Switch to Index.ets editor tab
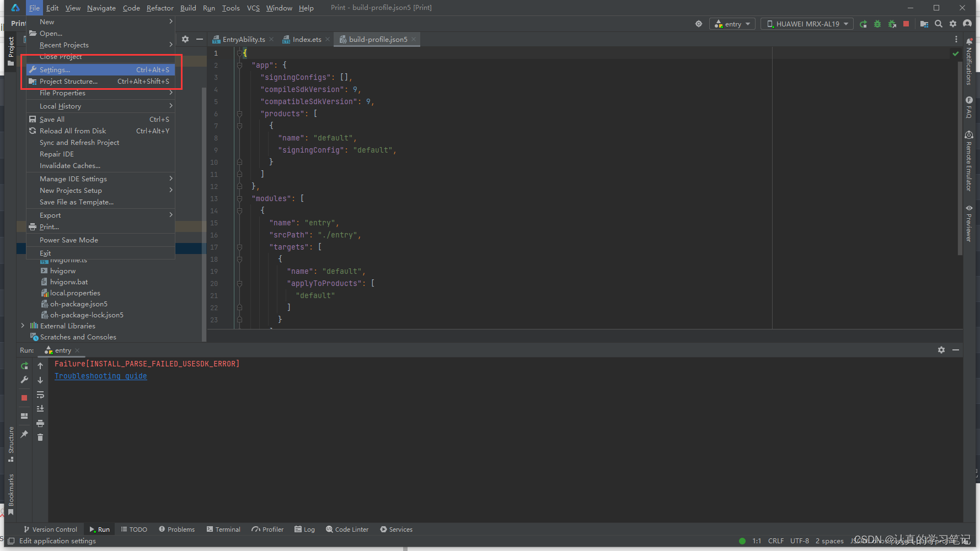 (307, 40)
